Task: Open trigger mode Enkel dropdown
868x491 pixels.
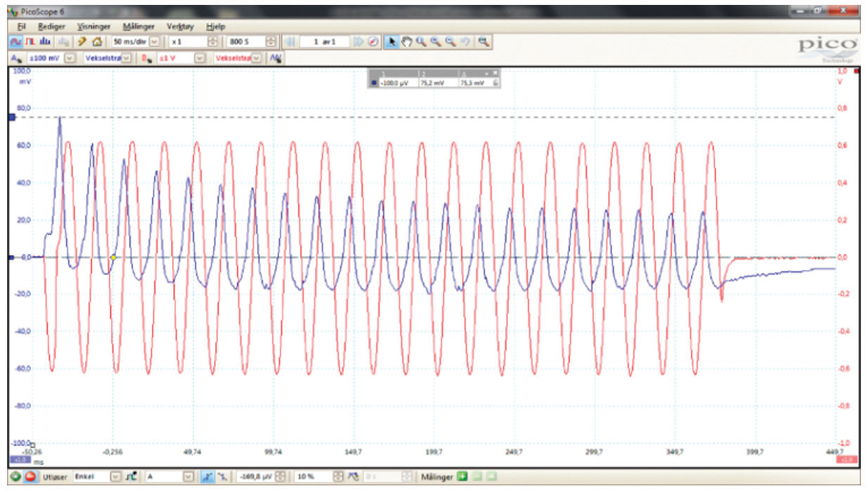Action: point(116,477)
